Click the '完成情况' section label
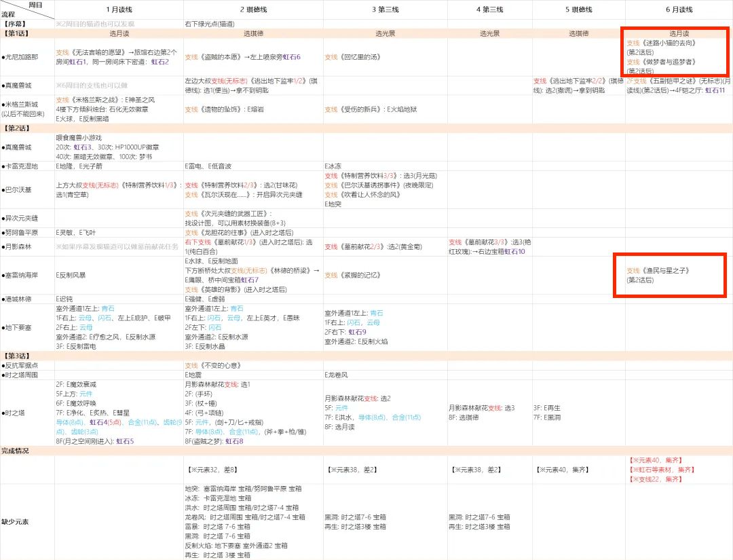The image size is (733, 560). (15, 451)
